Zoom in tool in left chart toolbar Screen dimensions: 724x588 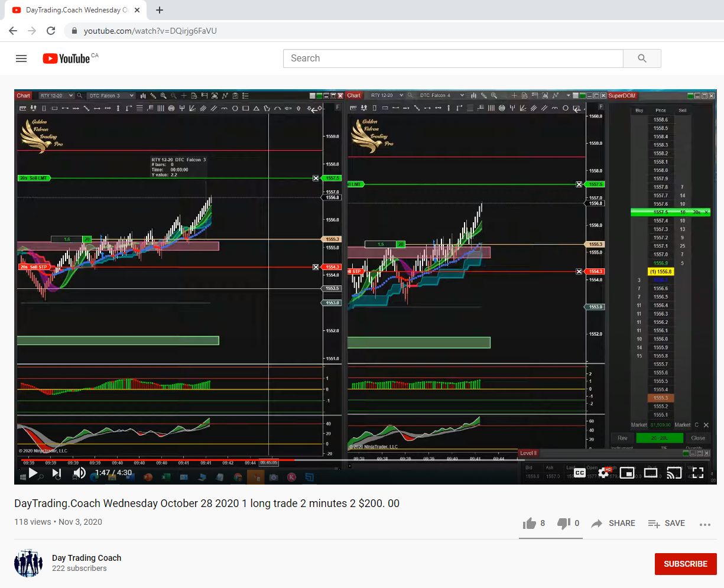(x=163, y=95)
